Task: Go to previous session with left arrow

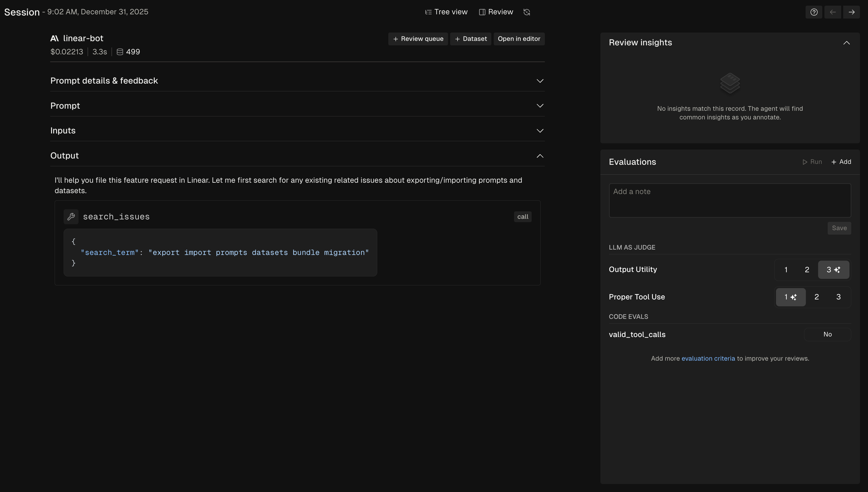Action: 832,12
